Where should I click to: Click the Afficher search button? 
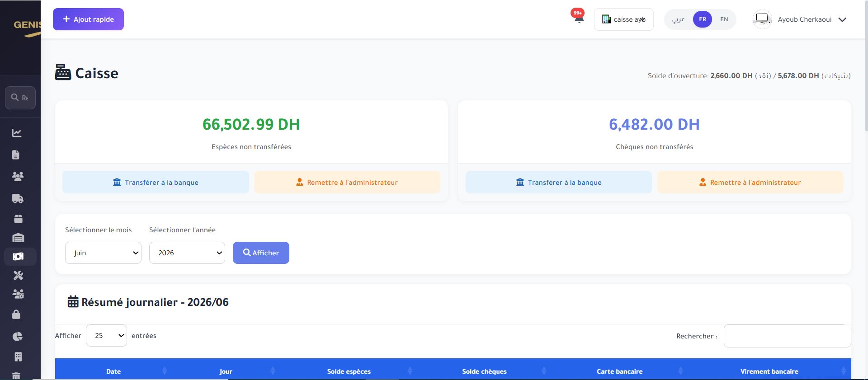click(x=261, y=253)
